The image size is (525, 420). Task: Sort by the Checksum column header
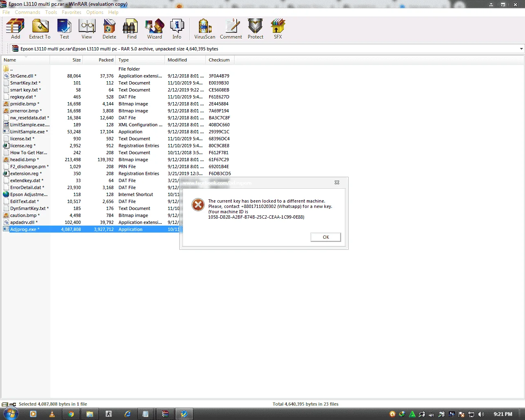[x=220, y=60]
